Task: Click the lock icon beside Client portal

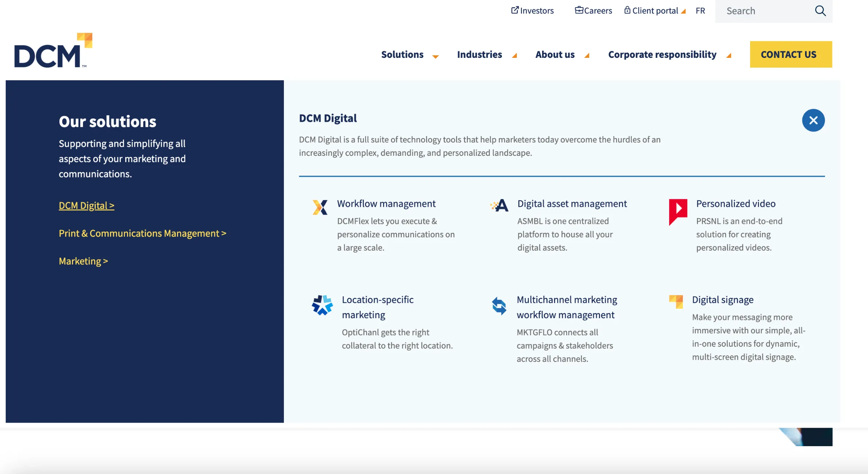Action: pos(627,10)
